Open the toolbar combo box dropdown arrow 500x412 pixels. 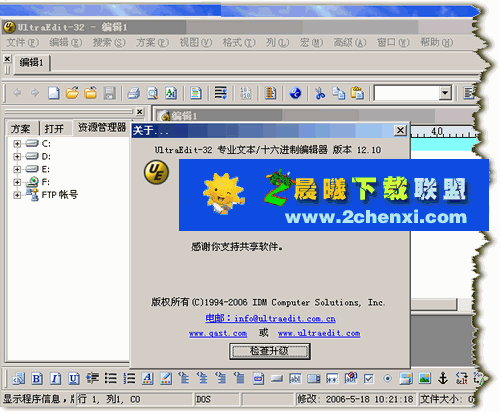tap(445, 93)
